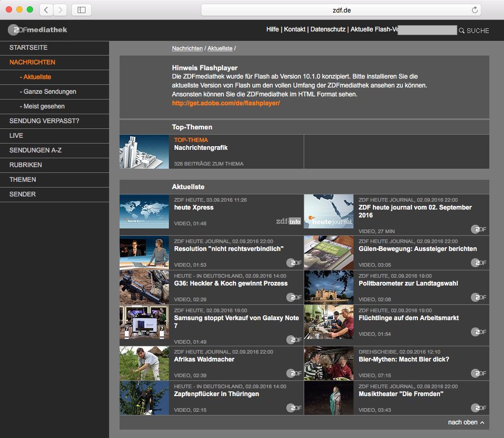504x438 pixels.
Task: Open the Adobe flashplayer download link
Action: tap(226, 103)
